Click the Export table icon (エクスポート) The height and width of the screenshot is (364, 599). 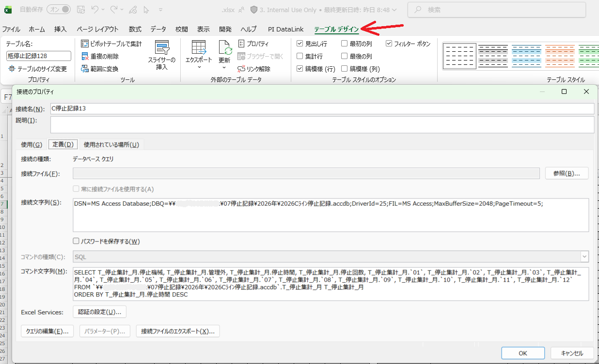[199, 47]
